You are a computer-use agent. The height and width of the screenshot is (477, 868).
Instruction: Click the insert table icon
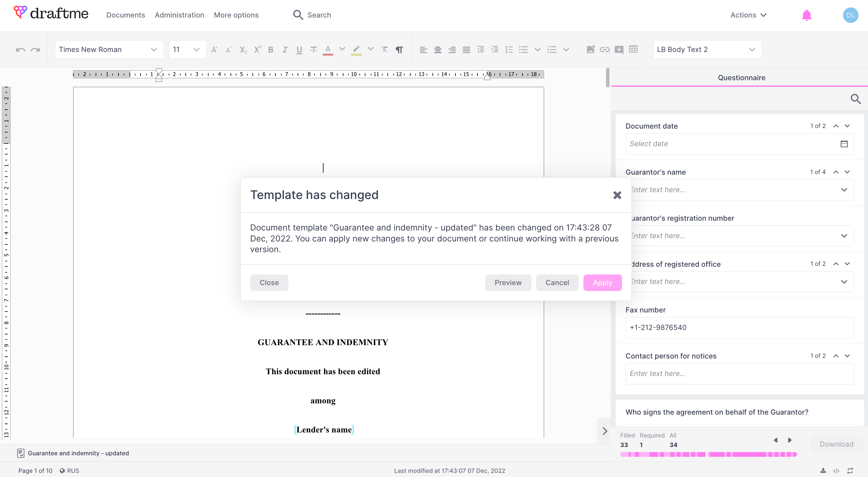[633, 50]
